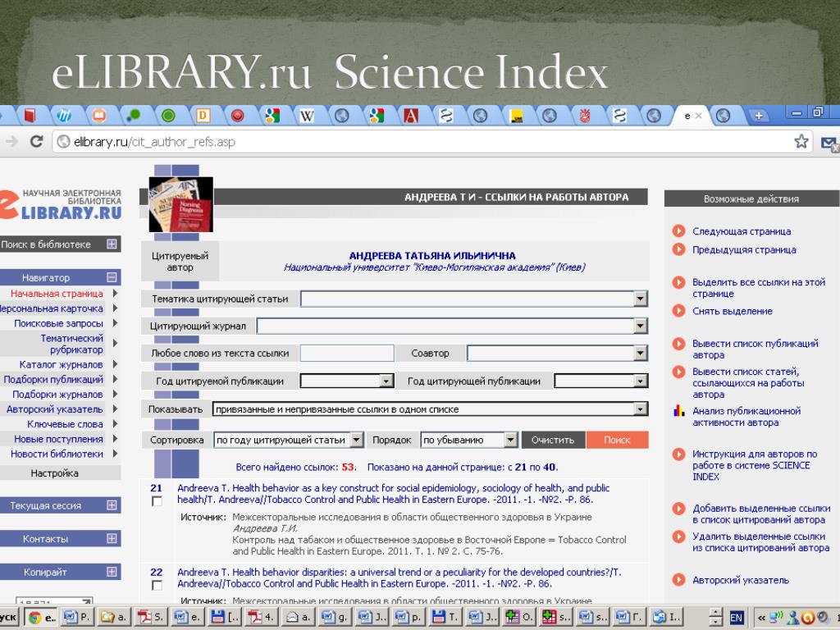Viewport: 840px width, 630px height.
Task: Open Авторский указатель in navigator
Action: [55, 409]
